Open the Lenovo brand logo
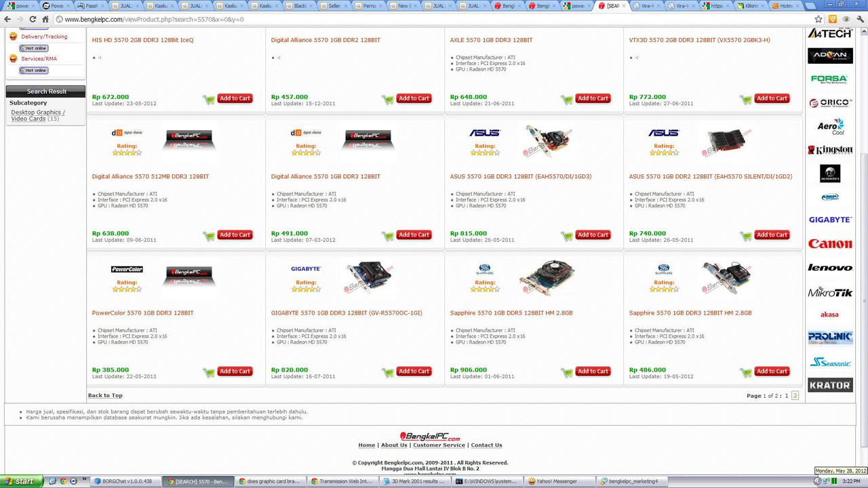 [830, 268]
